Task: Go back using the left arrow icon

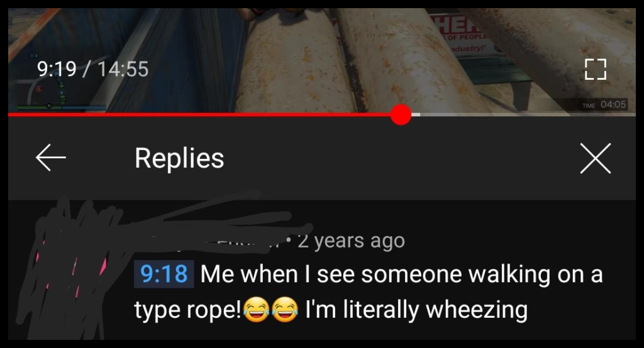Action: [50, 158]
